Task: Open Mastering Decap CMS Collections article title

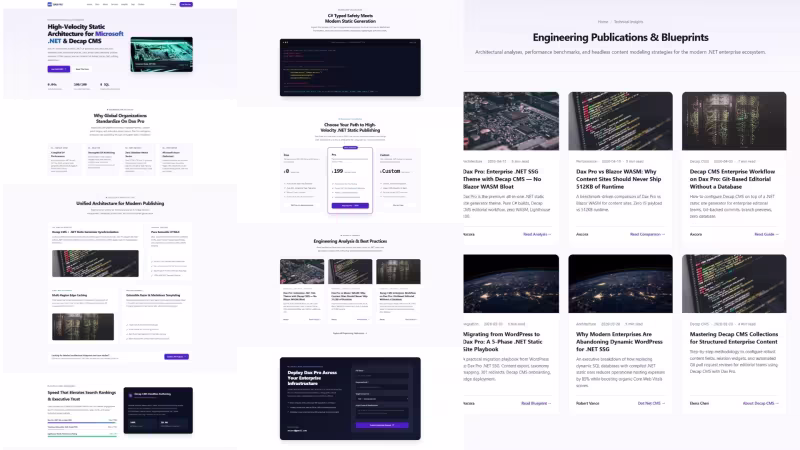Action: pos(734,338)
